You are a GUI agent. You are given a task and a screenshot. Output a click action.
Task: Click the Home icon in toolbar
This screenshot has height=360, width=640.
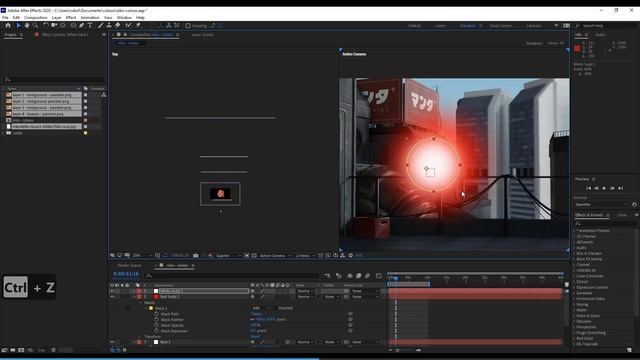8,25
